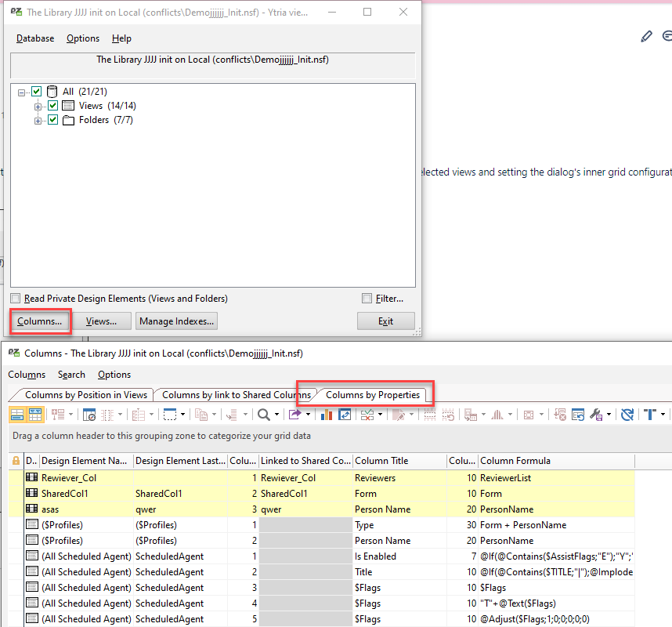Viewport: 672px width, 627px height.
Task: Open the Options menu in the Columns window
Action: point(114,375)
